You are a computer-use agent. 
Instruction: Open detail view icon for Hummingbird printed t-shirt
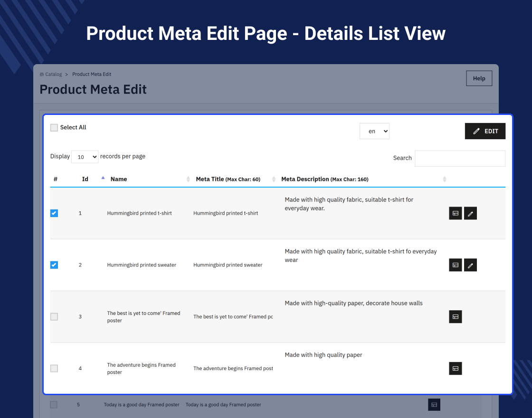(x=456, y=213)
